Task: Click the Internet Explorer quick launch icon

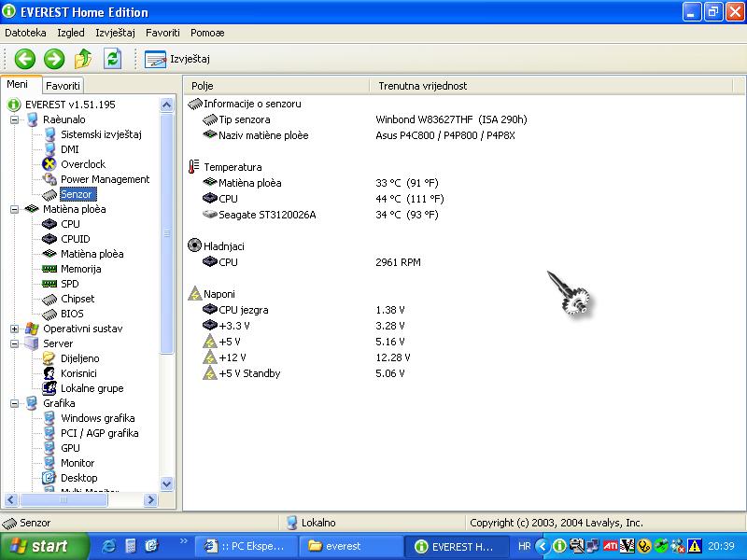Action: pyautogui.click(x=108, y=546)
